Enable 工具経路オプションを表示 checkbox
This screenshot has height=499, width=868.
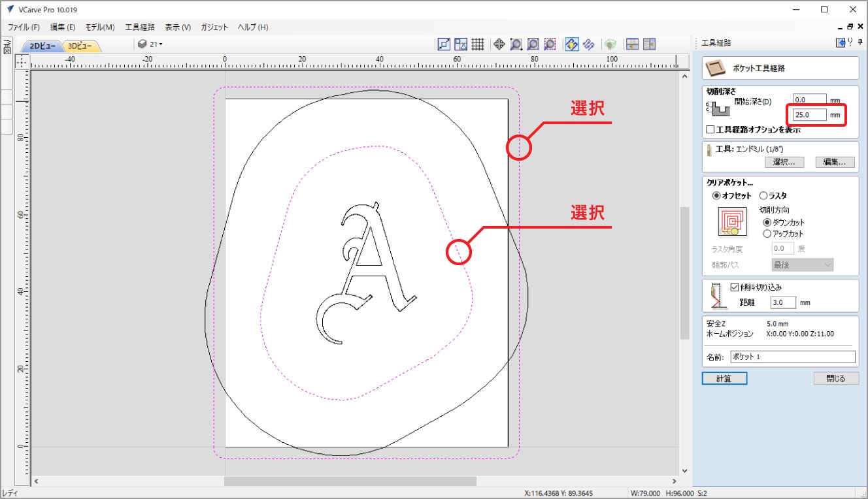(x=711, y=129)
